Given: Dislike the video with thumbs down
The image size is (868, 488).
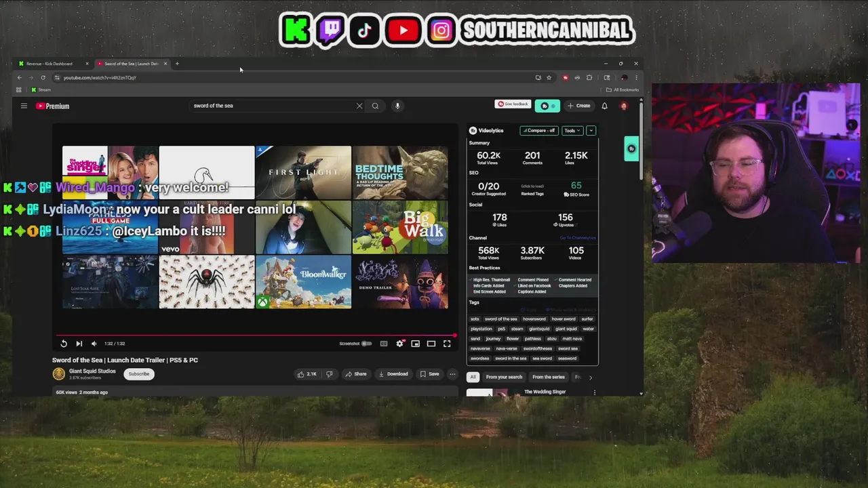Looking at the screenshot, I should [330, 374].
